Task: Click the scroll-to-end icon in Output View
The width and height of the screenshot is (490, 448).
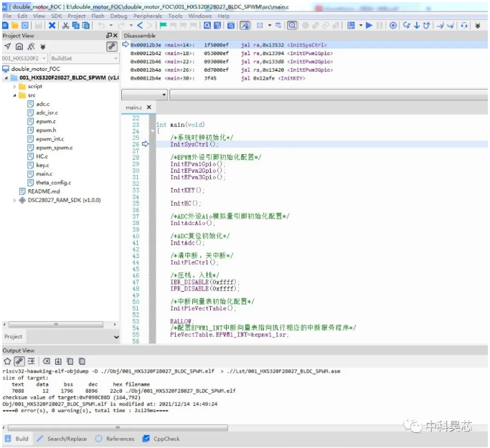Action: coord(58,361)
